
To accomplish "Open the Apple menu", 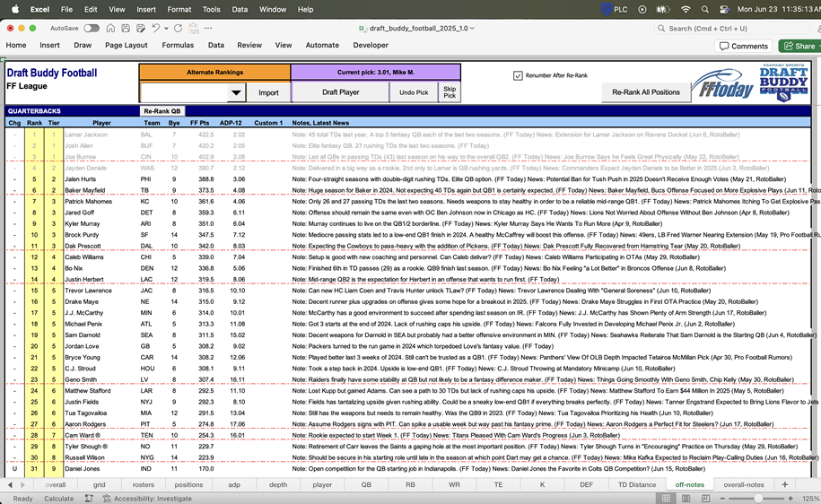I will 15,10.
